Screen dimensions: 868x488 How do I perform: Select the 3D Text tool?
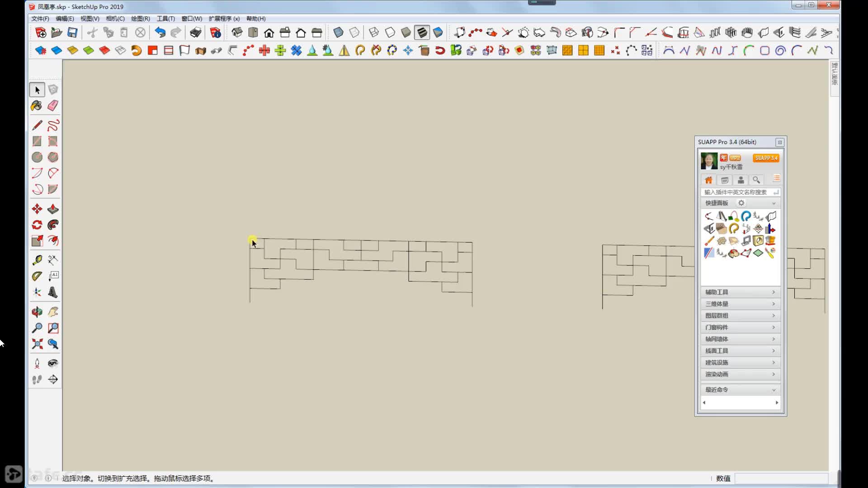point(53,292)
